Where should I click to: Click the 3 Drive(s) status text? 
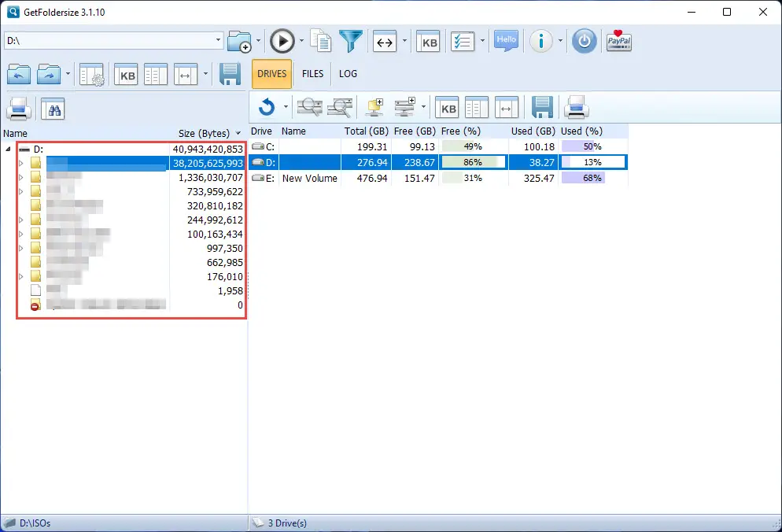pyautogui.click(x=287, y=523)
